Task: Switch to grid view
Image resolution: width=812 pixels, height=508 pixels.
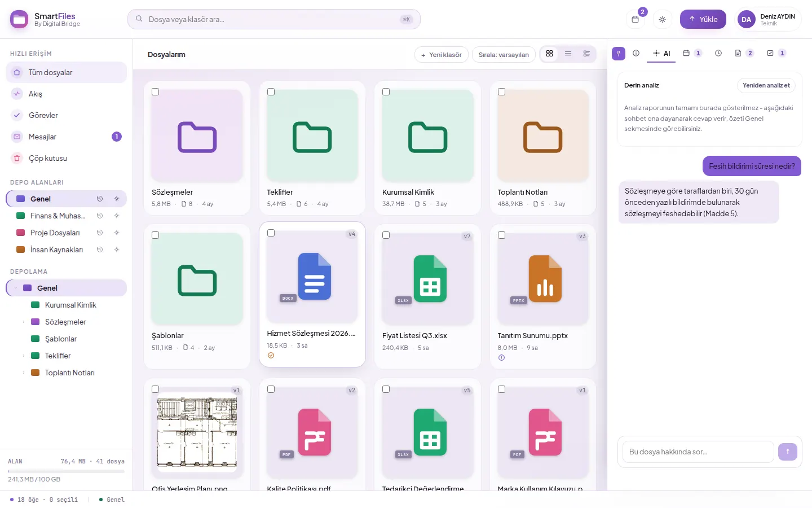Action: point(549,54)
